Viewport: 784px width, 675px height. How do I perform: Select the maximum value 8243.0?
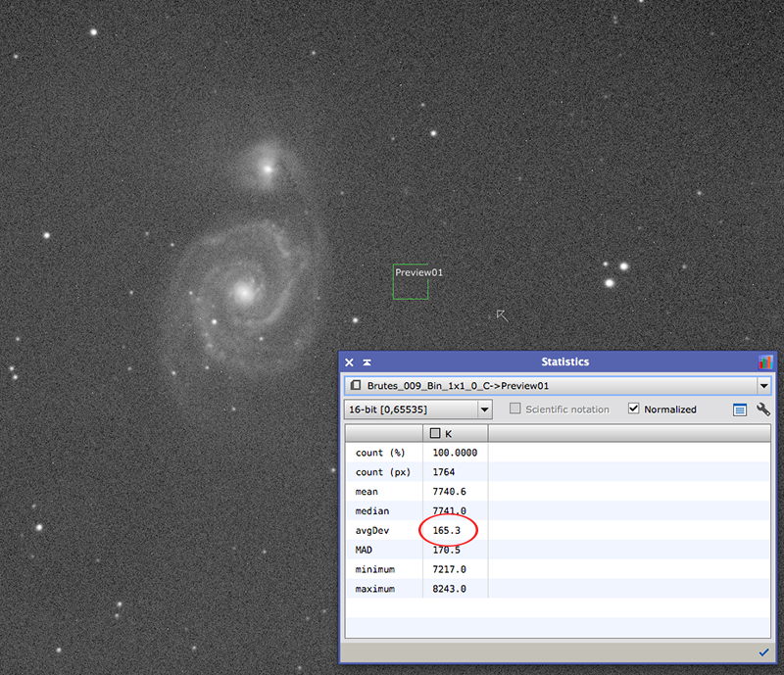pos(449,589)
